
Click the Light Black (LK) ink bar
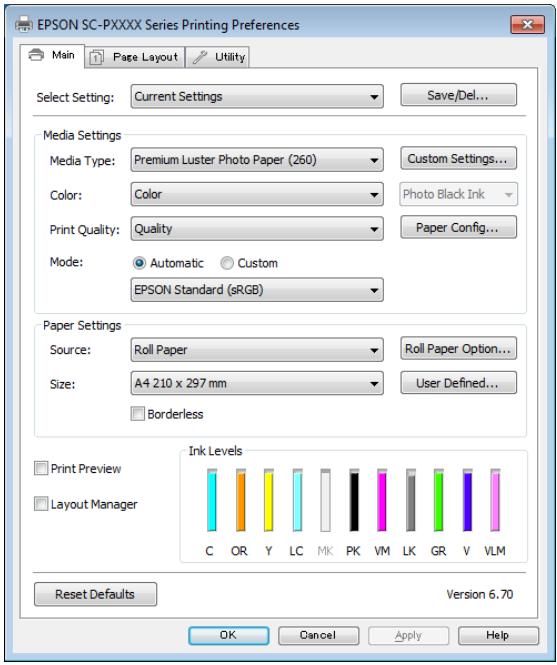click(x=411, y=500)
